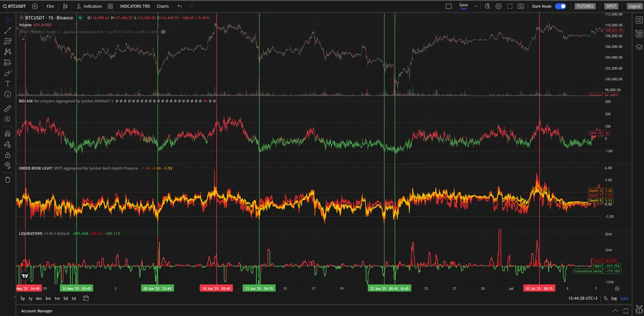Select the crosshair cursor tool
Screen dimensions: 644x316
pyautogui.click(x=7, y=20)
